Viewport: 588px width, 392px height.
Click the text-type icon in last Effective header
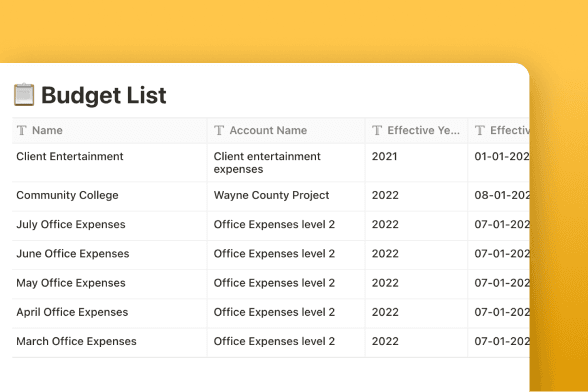(480, 130)
